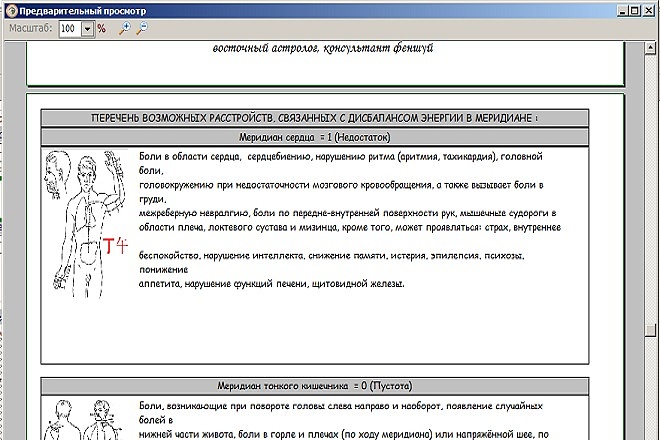
Task: Click the scale input field showing 100
Action: (x=70, y=29)
